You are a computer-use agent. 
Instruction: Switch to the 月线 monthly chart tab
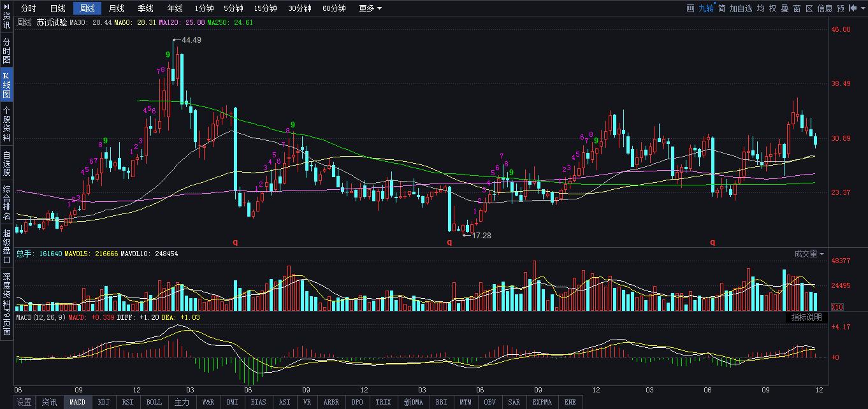[x=116, y=8]
